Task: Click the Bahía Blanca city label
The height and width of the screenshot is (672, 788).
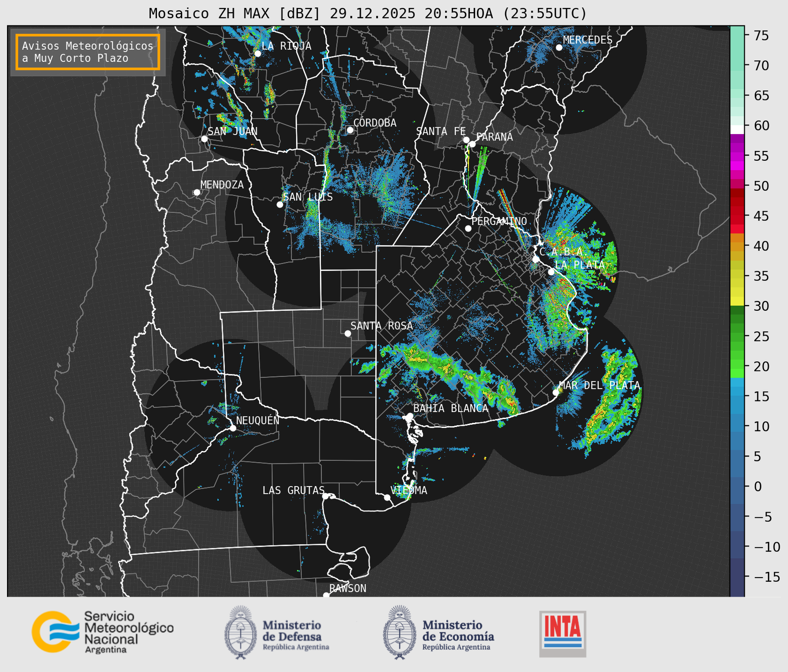Action: (x=451, y=408)
